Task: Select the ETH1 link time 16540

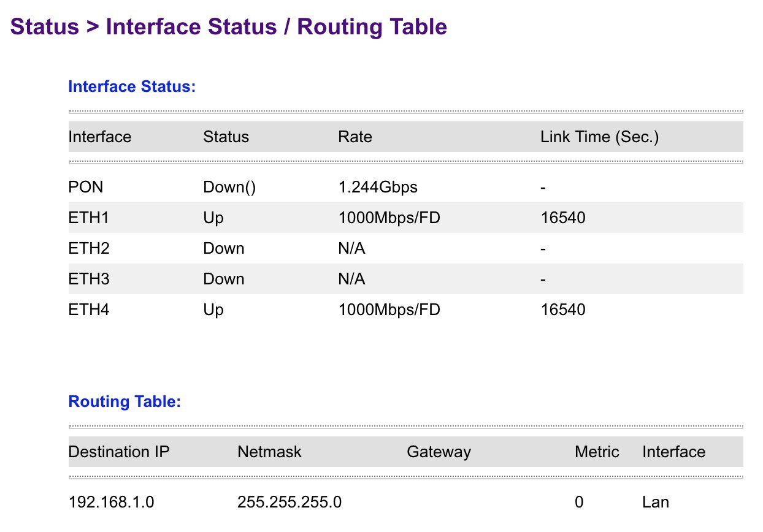Action: [x=563, y=218]
